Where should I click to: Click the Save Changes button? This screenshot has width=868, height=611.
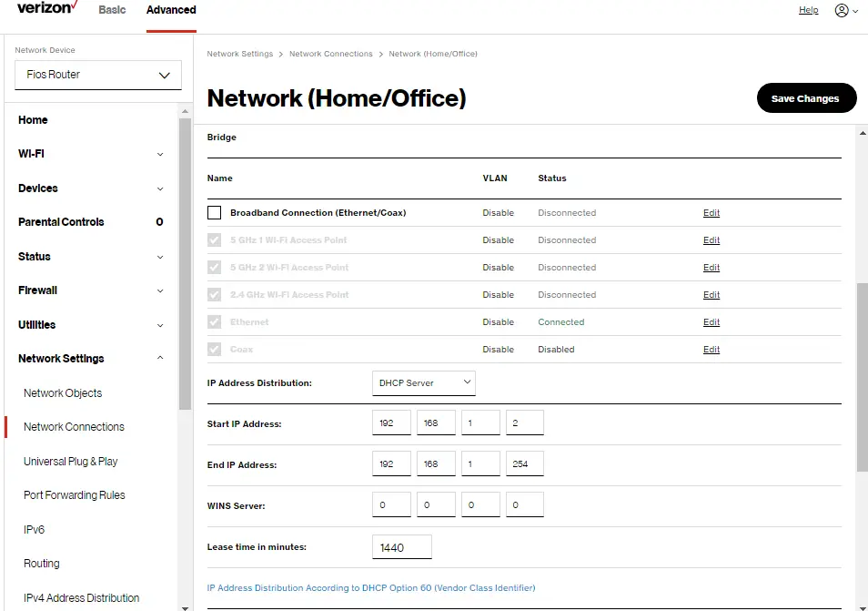(805, 97)
